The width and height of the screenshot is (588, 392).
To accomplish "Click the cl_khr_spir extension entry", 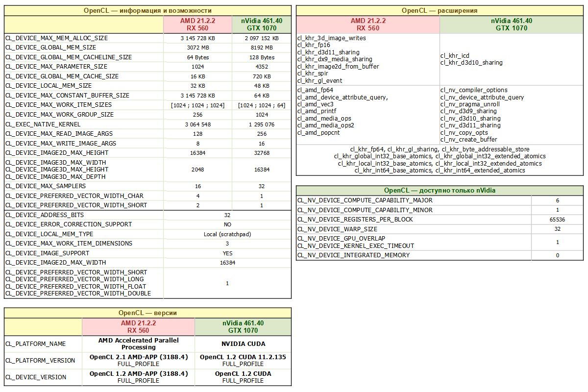I will coord(313,73).
